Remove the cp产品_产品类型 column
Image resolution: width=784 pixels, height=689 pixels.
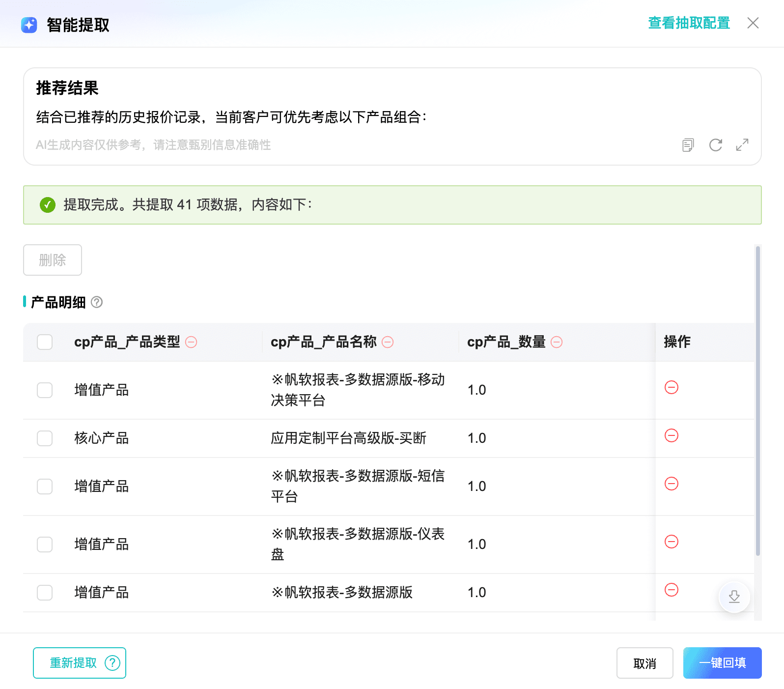(x=191, y=342)
